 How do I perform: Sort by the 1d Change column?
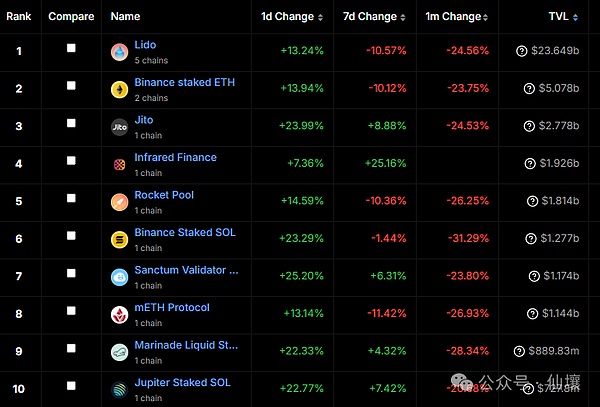pos(292,17)
